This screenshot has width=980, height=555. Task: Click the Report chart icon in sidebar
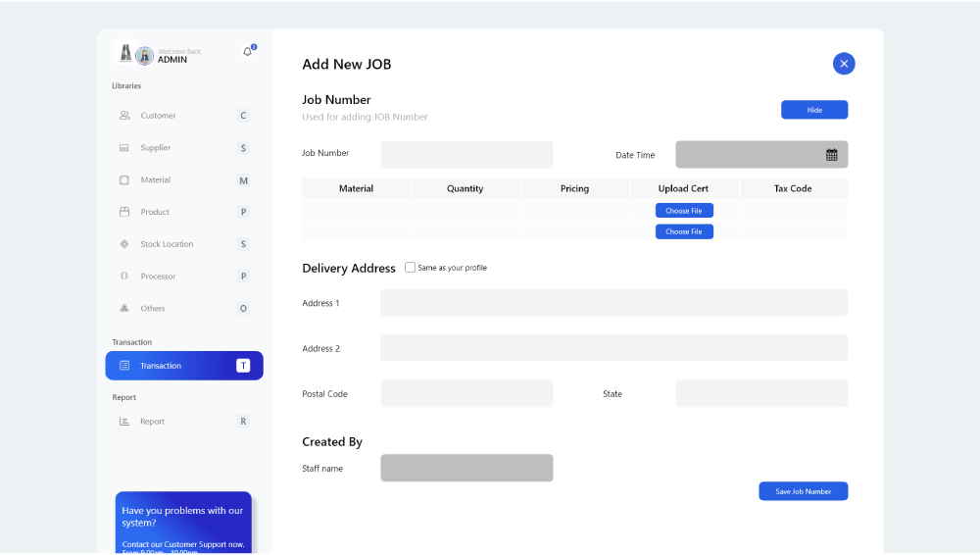click(x=124, y=422)
